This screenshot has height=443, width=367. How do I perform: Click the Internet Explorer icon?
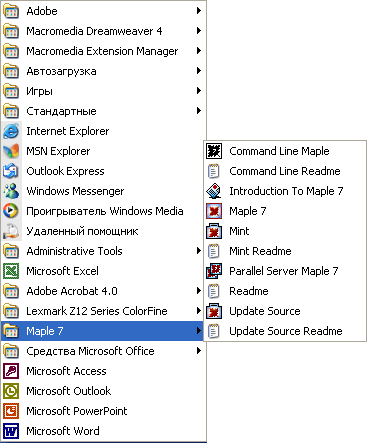pyautogui.click(x=11, y=131)
